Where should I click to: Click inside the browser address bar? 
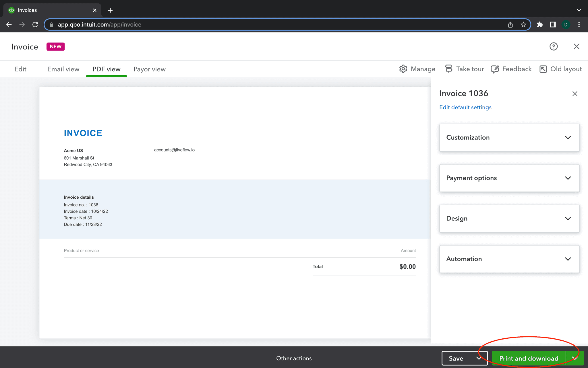(201, 24)
